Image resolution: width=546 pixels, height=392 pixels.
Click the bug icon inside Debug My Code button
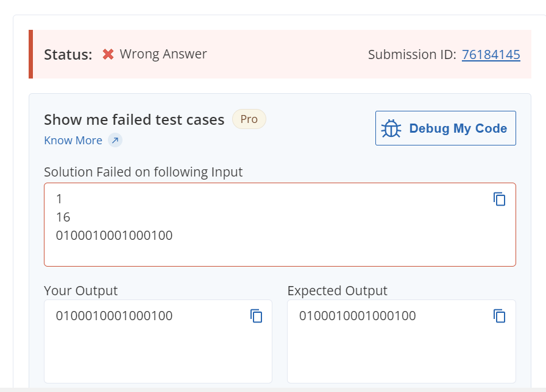click(x=392, y=128)
